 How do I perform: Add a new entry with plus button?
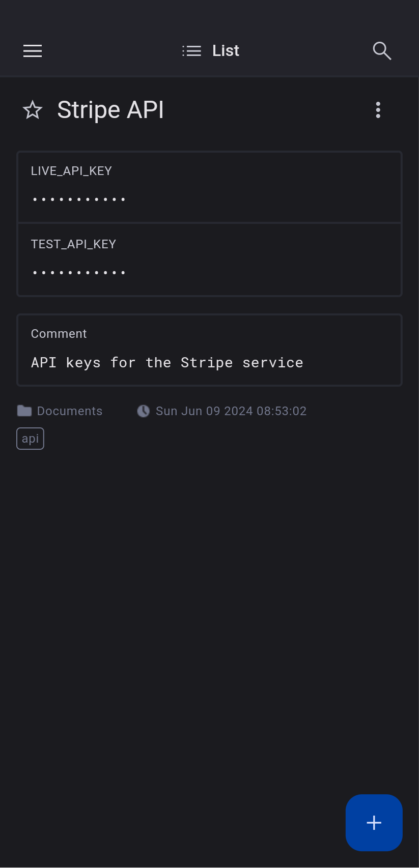[x=374, y=822]
